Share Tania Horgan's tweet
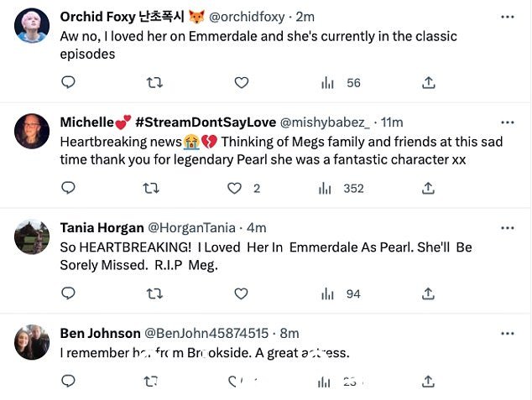 428,294
